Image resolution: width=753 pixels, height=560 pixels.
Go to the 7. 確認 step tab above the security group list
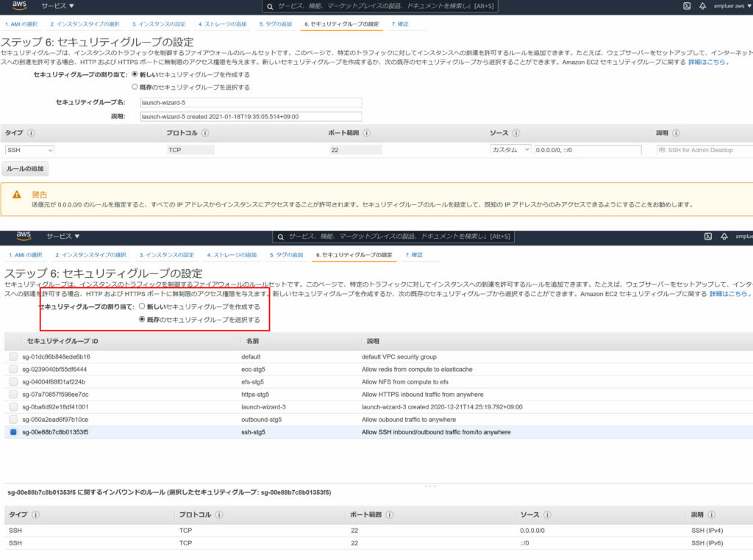click(416, 255)
